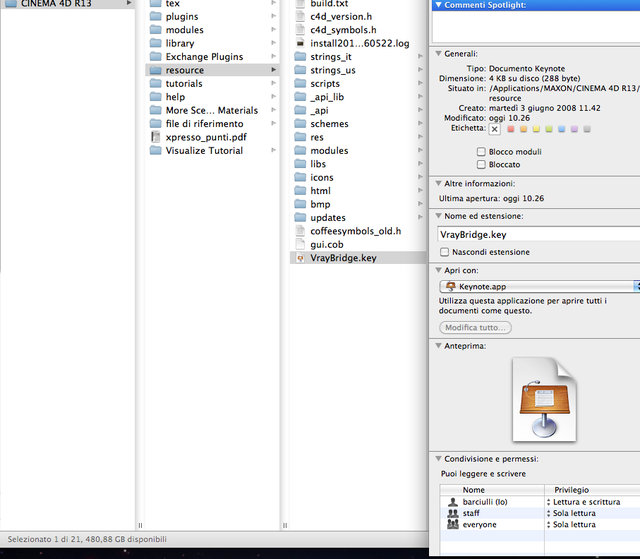Click the strings_it folder icon
640x559 pixels.
(300, 56)
